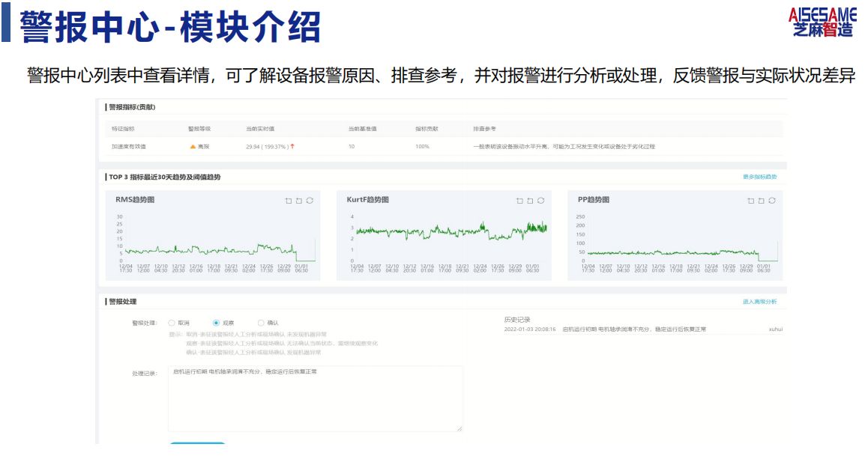Click the baseline value 10 cell
This screenshot has width=868, height=465.
tap(352, 147)
